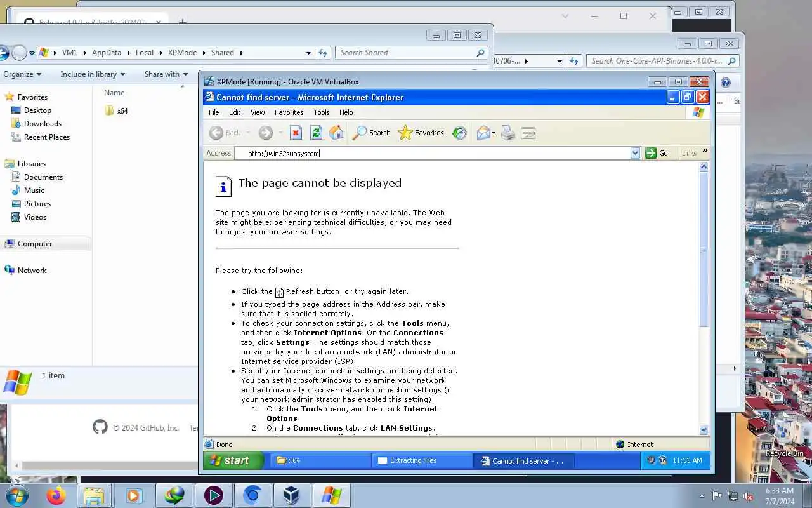Select the x64 folder in Explorer

coord(116,110)
